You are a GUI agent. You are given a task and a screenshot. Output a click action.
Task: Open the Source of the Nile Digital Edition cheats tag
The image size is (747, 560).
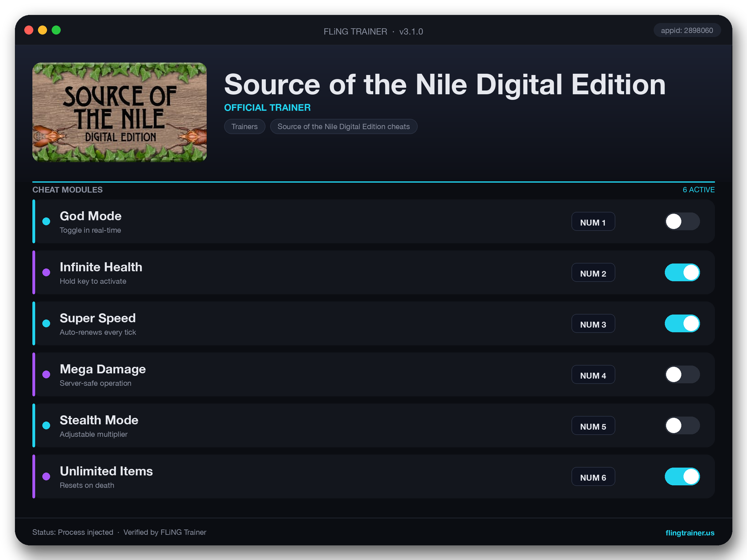(343, 127)
